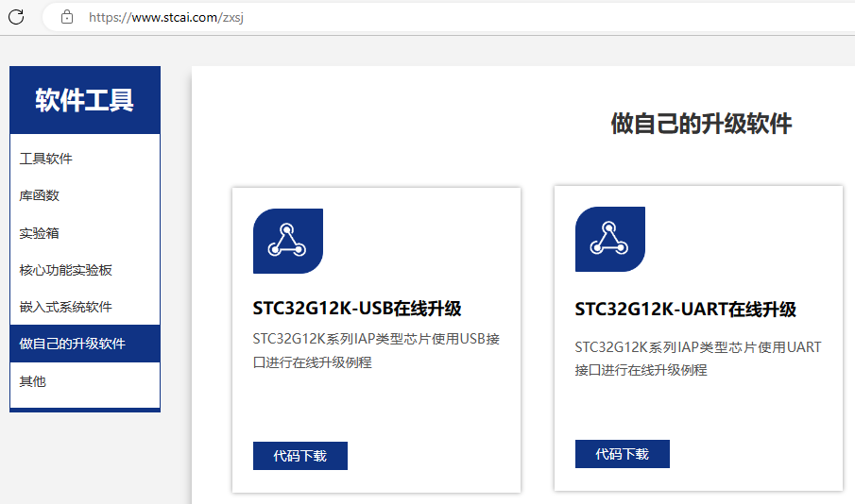Screen dimensions: 855x504
Task: Click the STC32G12K-USB card's share-node icon
Action: (288, 241)
